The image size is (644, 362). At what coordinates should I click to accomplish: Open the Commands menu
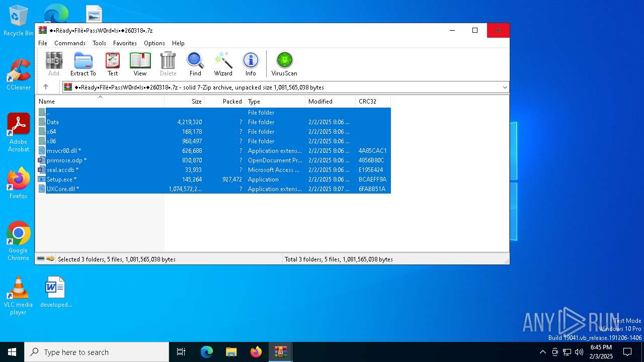coord(70,43)
